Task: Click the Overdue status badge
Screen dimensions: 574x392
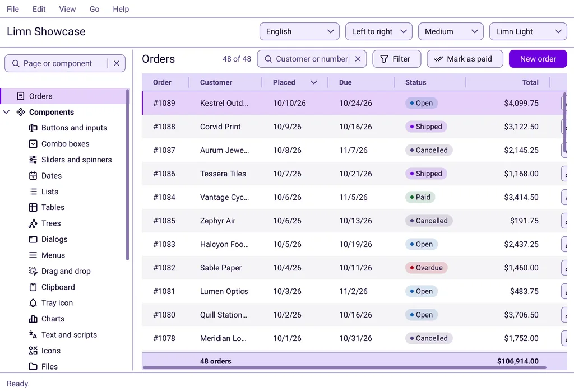Action: [426, 268]
